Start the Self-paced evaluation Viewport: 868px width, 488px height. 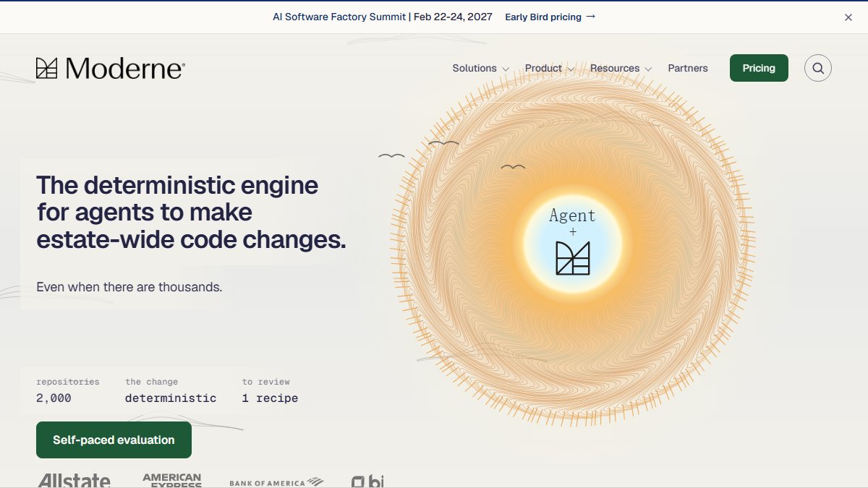pos(114,440)
